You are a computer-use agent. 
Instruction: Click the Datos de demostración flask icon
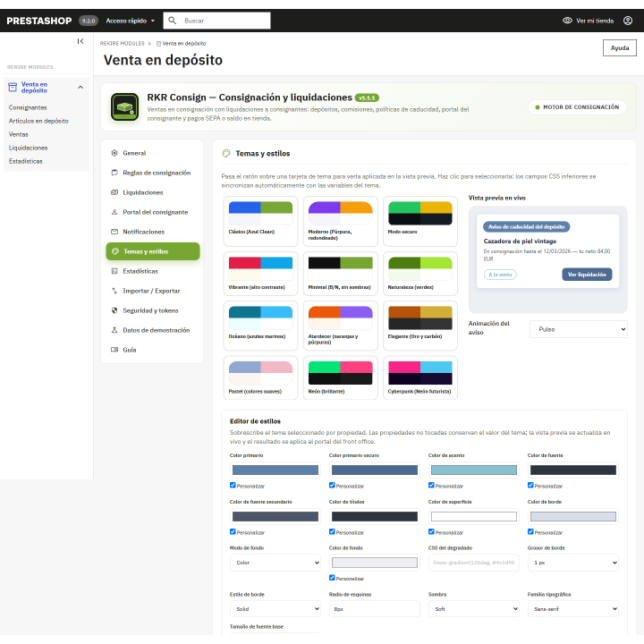(114, 330)
